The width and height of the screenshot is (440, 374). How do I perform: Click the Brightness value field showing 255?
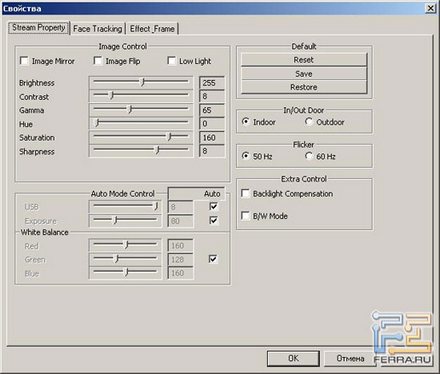212,83
